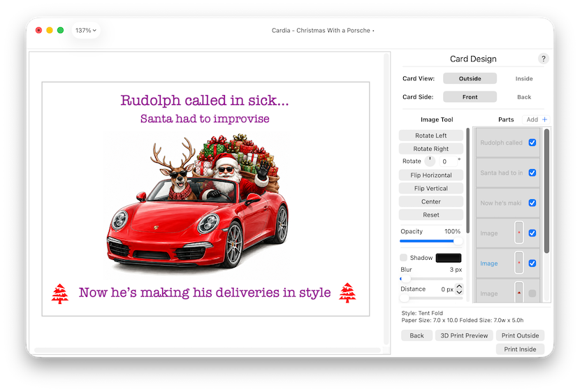Select the Back card side
This screenshot has width=580, height=392.
pos(524,97)
